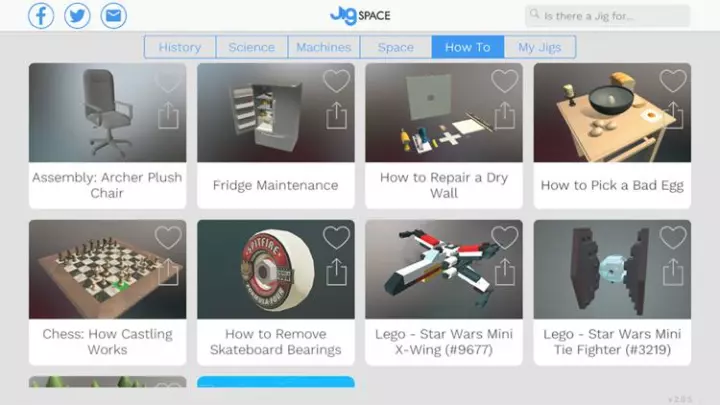Favorite How to Pick a Bad Egg
720x405 pixels.
673,81
